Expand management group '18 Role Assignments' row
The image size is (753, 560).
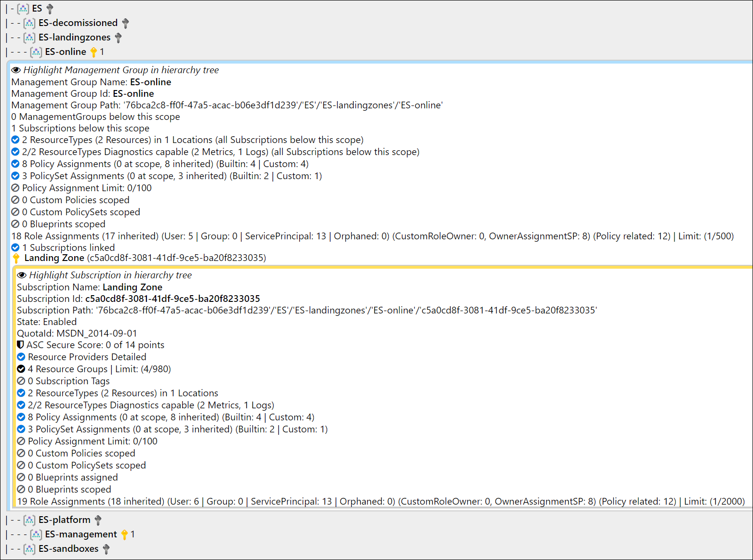(x=372, y=236)
